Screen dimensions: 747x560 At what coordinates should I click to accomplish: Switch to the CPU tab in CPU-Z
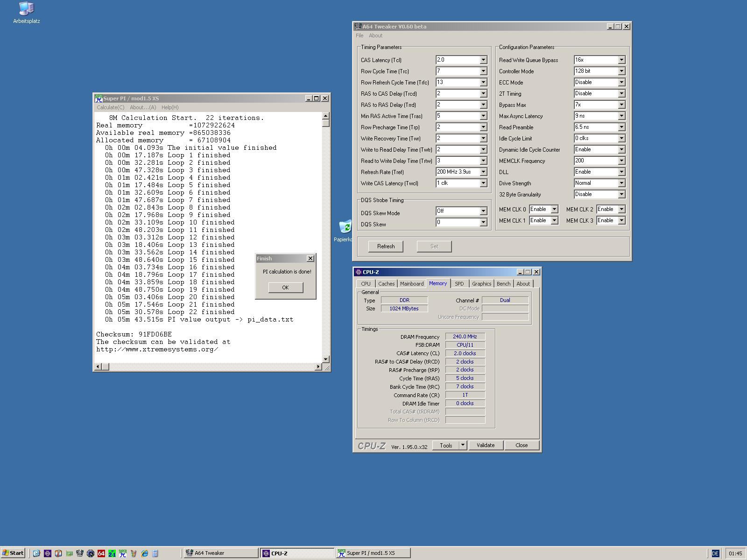tap(366, 284)
